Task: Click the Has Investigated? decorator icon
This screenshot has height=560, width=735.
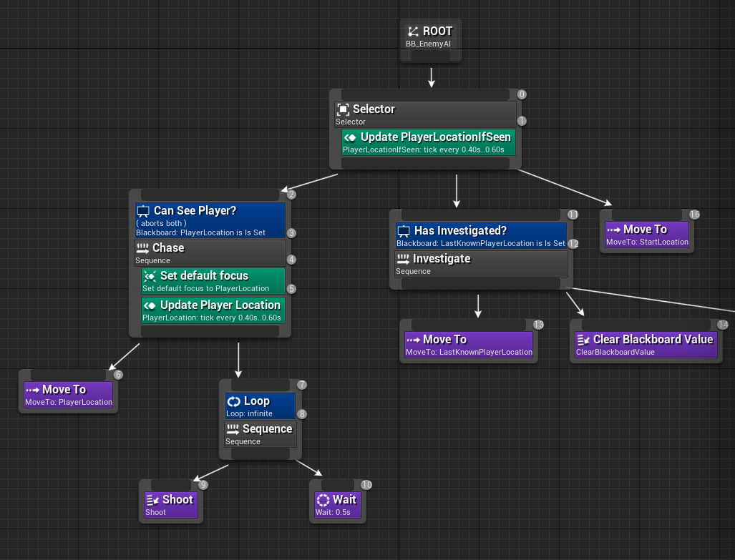Action: (x=404, y=231)
